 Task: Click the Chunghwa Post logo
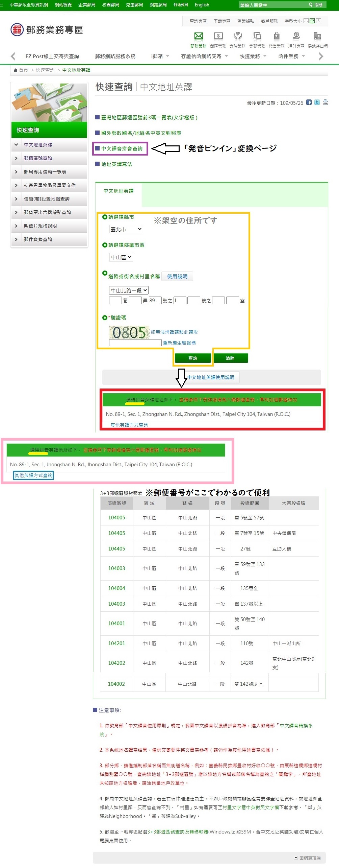pyautogui.click(x=47, y=30)
